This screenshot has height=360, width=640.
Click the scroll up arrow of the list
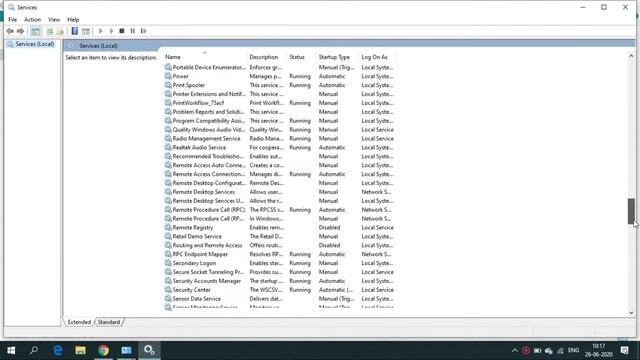(631, 56)
